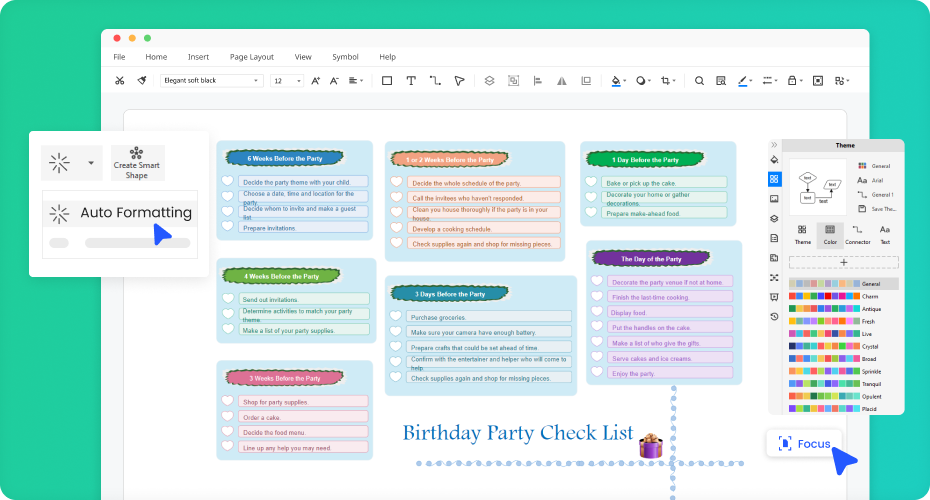This screenshot has height=500, width=930.
Task: Expand the font size dropdown showing 12
Action: (287, 81)
